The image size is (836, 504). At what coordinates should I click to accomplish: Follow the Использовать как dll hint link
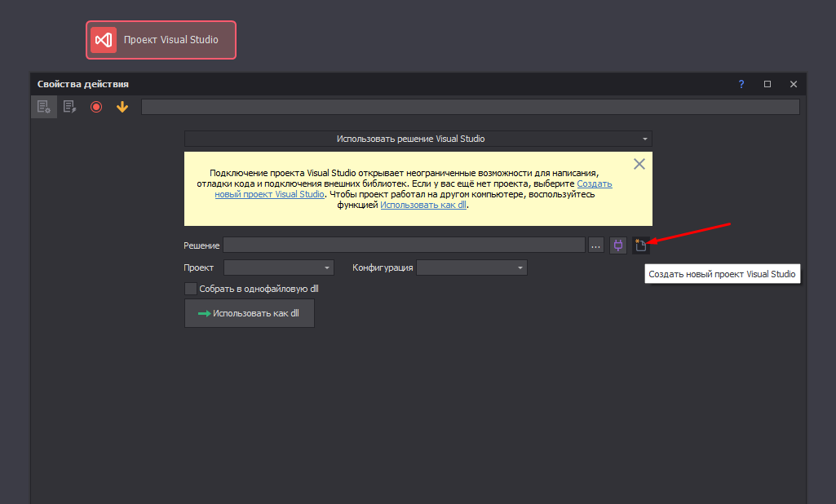423,205
